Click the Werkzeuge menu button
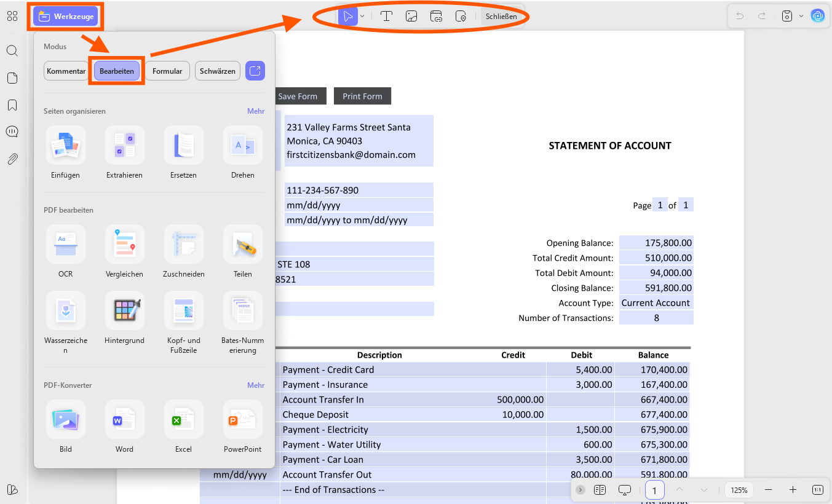 65,16
